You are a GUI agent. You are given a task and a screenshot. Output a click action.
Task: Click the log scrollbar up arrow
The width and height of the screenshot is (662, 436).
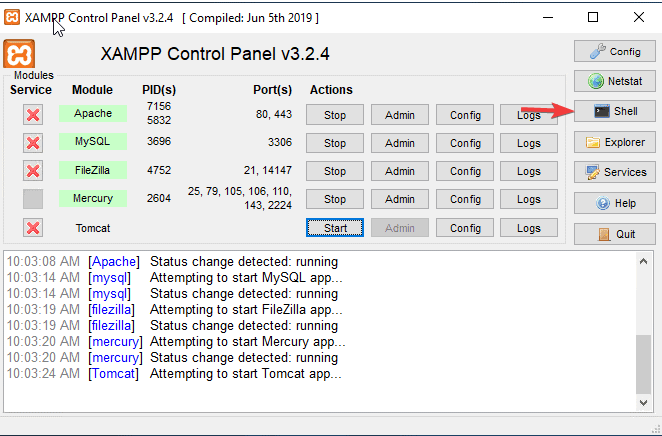click(x=643, y=261)
